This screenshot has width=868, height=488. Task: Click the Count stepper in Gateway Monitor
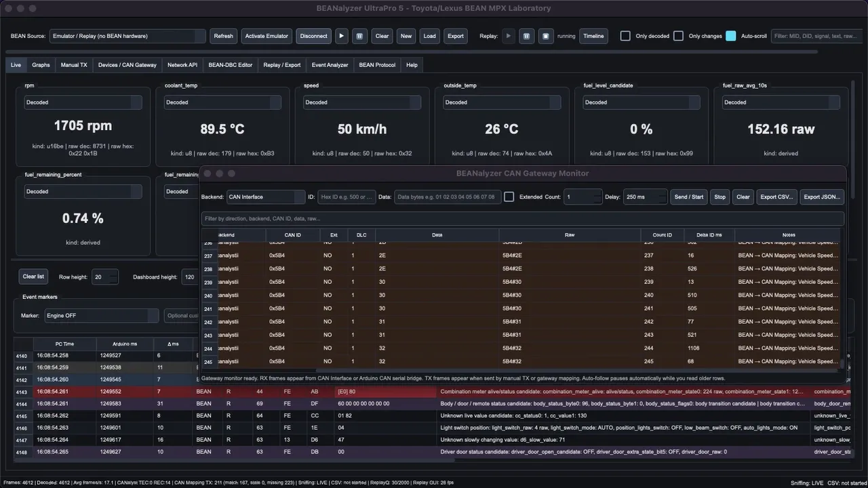(583, 197)
